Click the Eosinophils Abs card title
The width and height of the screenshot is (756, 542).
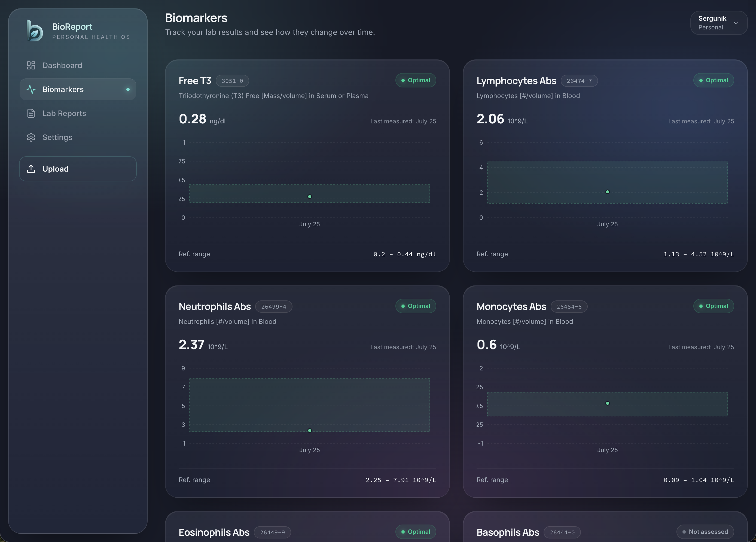tap(214, 532)
